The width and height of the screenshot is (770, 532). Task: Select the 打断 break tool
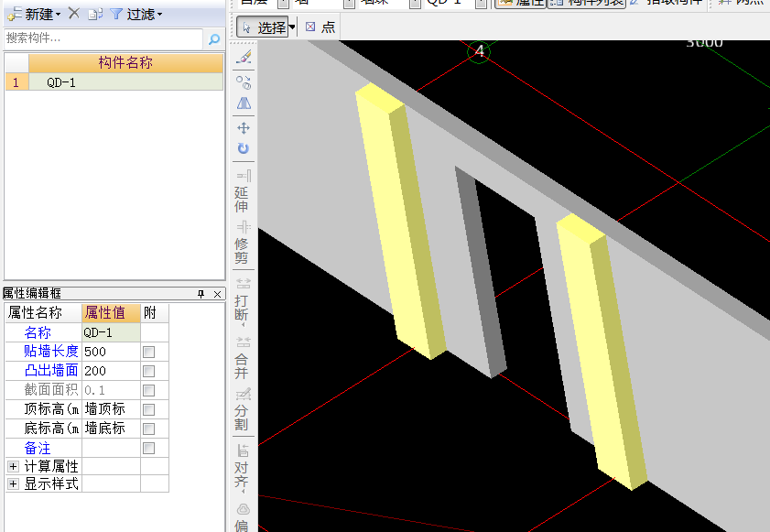click(x=243, y=302)
